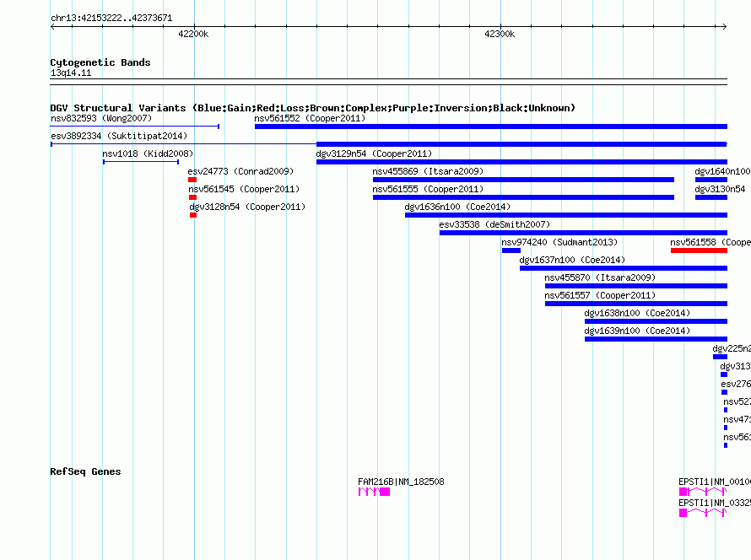
Task: Click the DGV Structural Variants track title
Action: (x=312, y=108)
